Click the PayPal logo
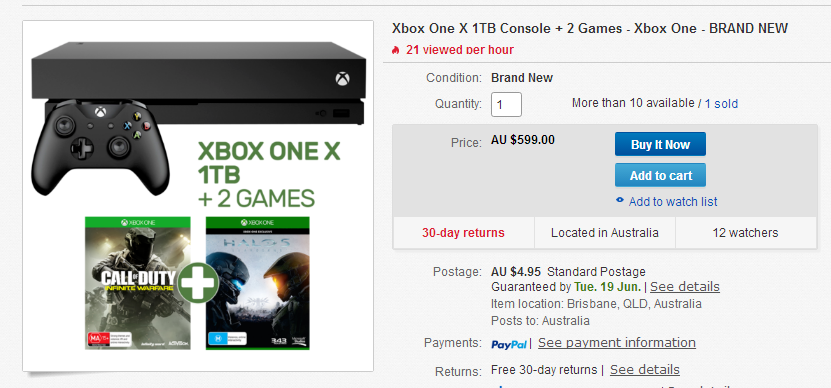The height and width of the screenshot is (388, 831). (x=509, y=345)
